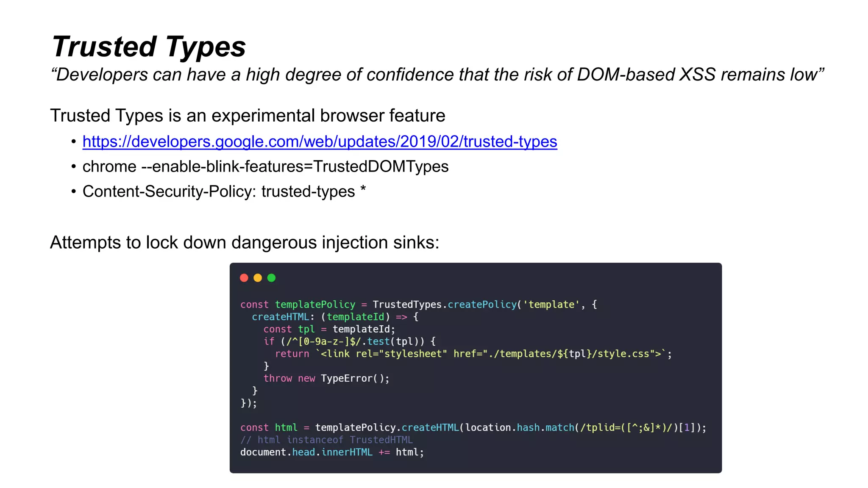Click the quoted subtitle about DOM-based XSS
The width and height of the screenshot is (868, 488).
pyautogui.click(x=437, y=75)
